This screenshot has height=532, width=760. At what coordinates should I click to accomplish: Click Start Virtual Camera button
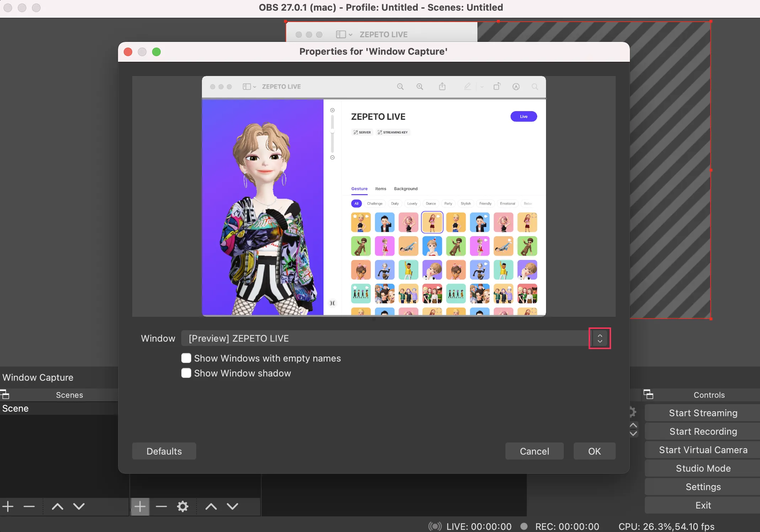[x=703, y=450]
